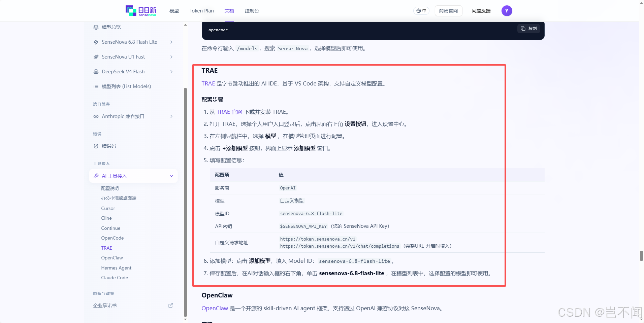Click the page scrollbar thumb at right

pos(641,256)
